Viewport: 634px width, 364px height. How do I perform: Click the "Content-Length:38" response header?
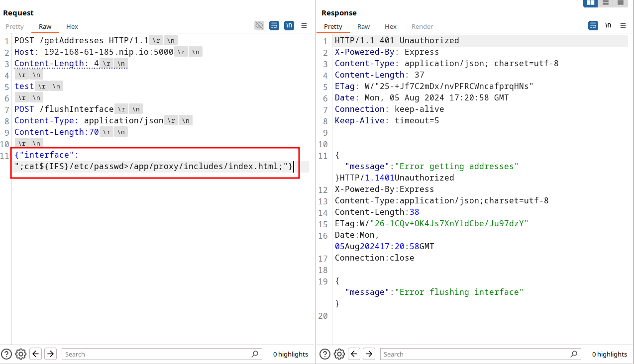pos(377,212)
